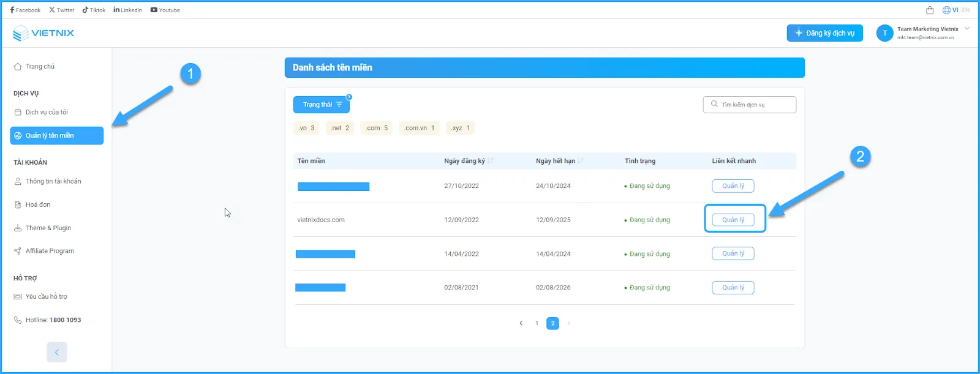Click Quản lý for vietnixdocs.com

733,220
